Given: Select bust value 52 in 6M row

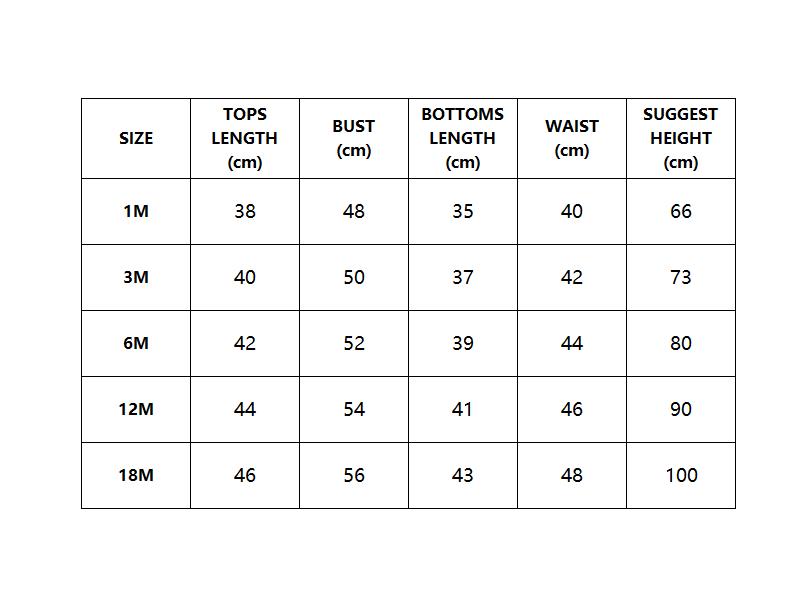Looking at the screenshot, I should tap(354, 343).
